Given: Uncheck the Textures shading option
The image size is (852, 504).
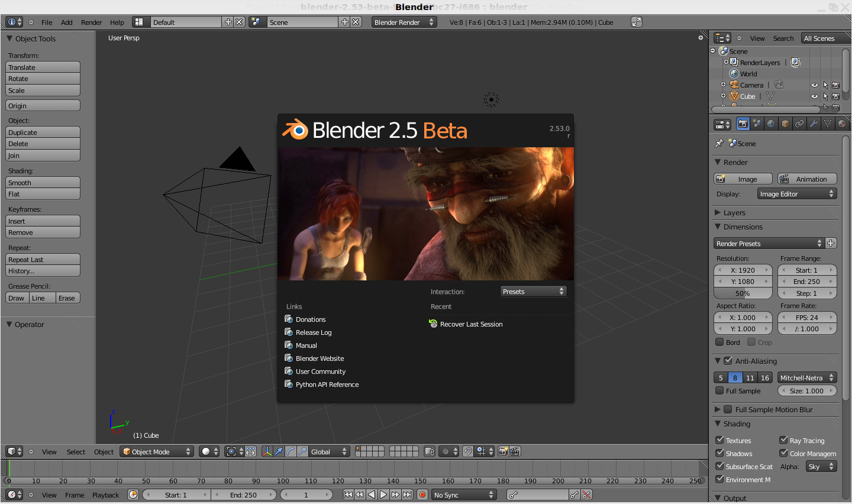Looking at the screenshot, I should coord(719,440).
